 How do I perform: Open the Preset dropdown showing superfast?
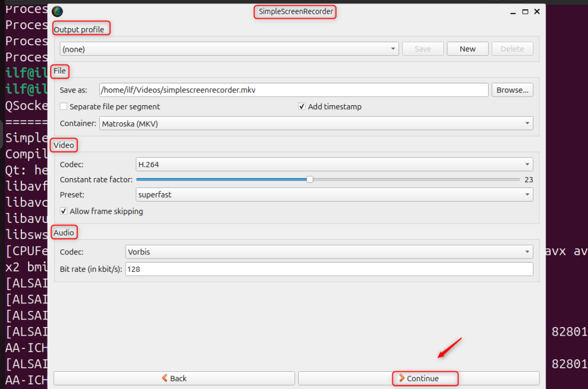click(332, 194)
